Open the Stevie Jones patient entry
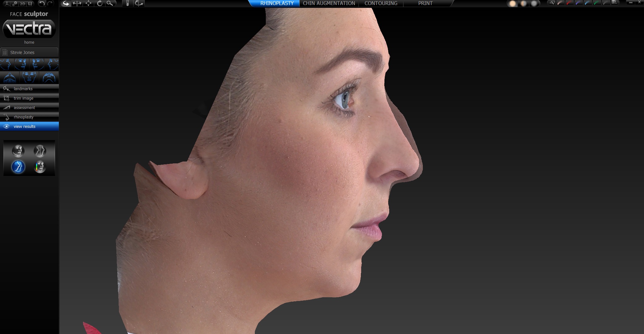The width and height of the screenshot is (644, 334). pyautogui.click(x=29, y=52)
